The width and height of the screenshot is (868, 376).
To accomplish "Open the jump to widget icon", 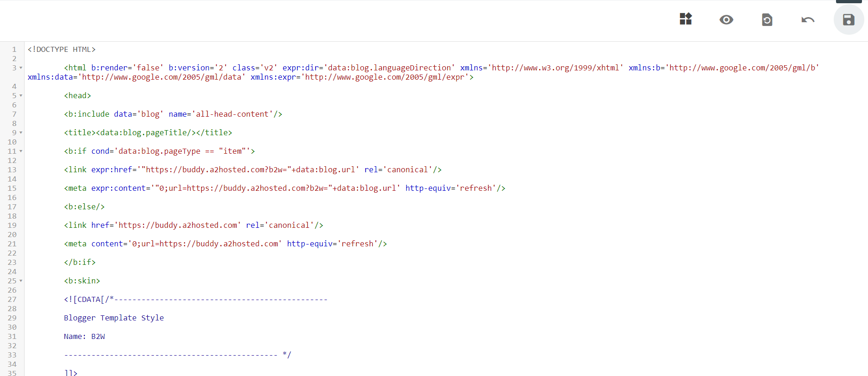I will click(685, 19).
